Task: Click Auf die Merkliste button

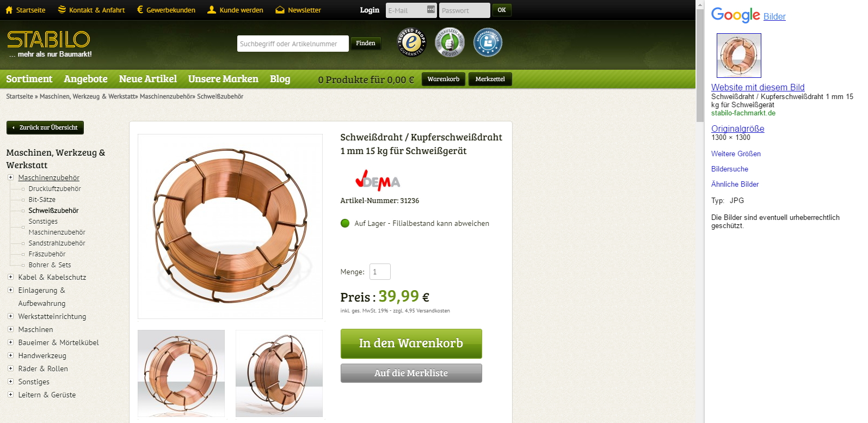Action: click(x=411, y=373)
